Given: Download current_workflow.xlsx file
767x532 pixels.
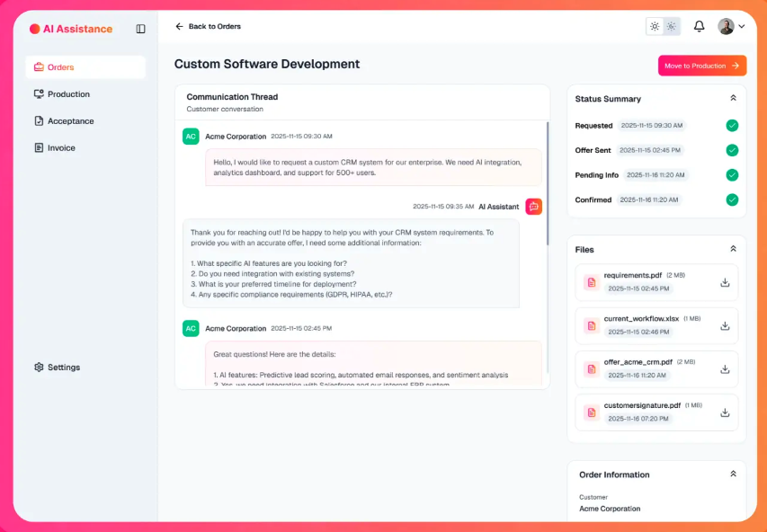Looking at the screenshot, I should pyautogui.click(x=725, y=325).
